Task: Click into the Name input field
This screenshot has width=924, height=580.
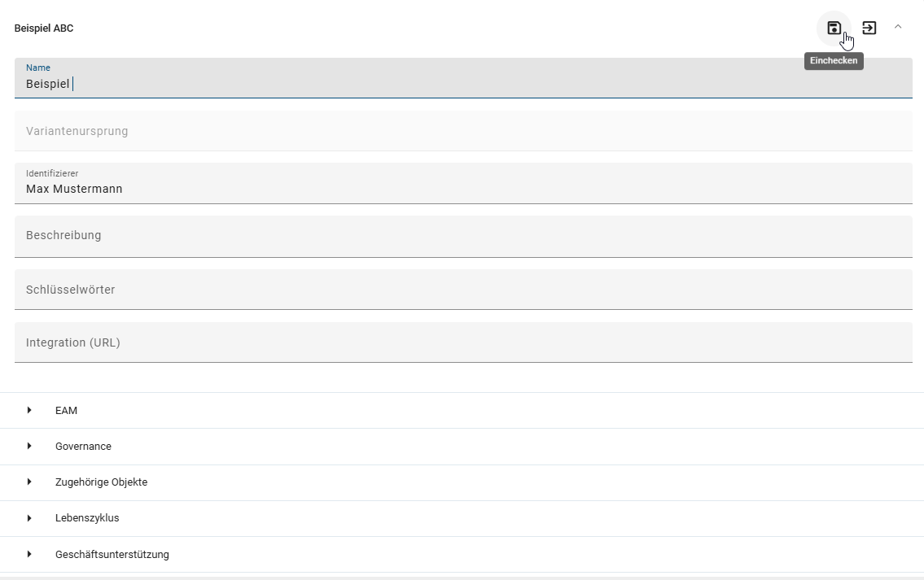Action: [x=462, y=84]
